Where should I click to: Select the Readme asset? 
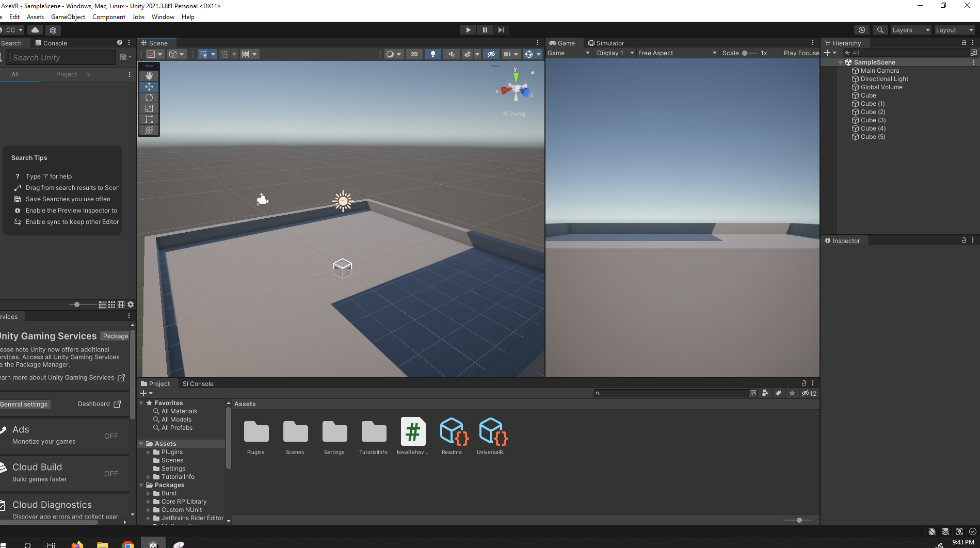[452, 436]
